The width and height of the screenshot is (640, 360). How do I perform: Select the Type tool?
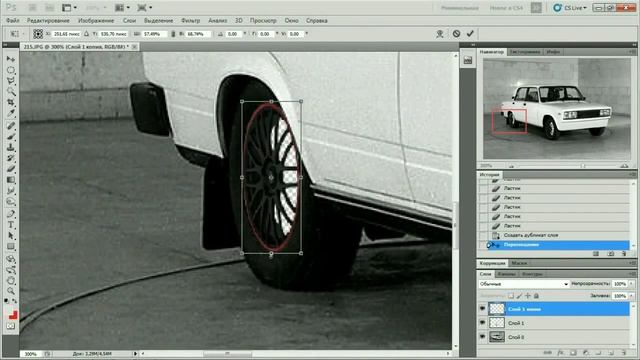pyautogui.click(x=11, y=225)
